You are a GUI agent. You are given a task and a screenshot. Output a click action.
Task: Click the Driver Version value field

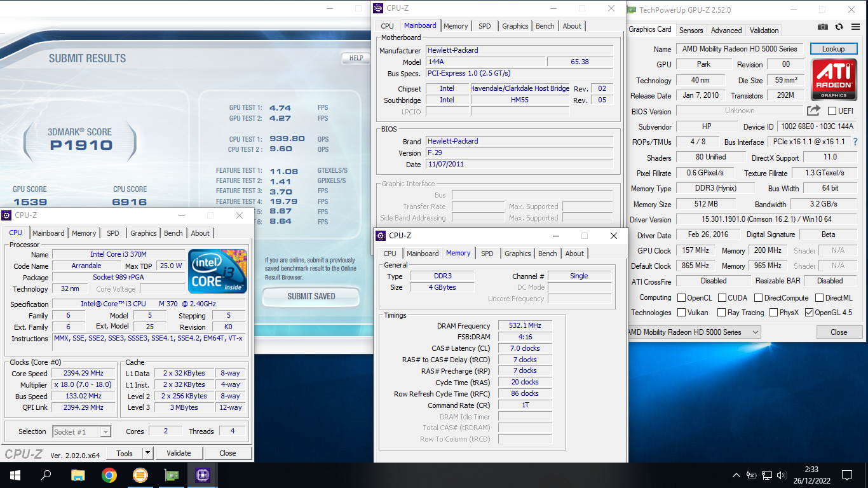[766, 219]
